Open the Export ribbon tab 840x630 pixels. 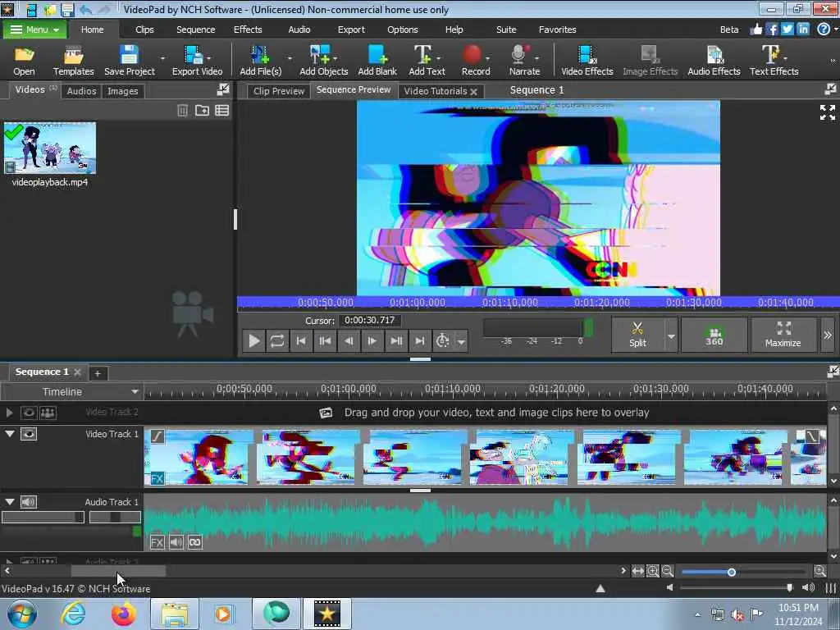pos(351,30)
